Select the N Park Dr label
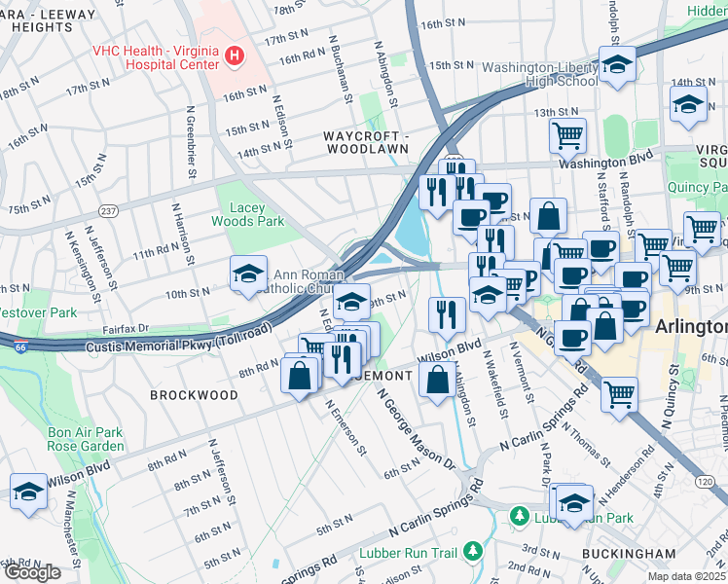The height and width of the screenshot is (584, 728). [x=545, y=464]
